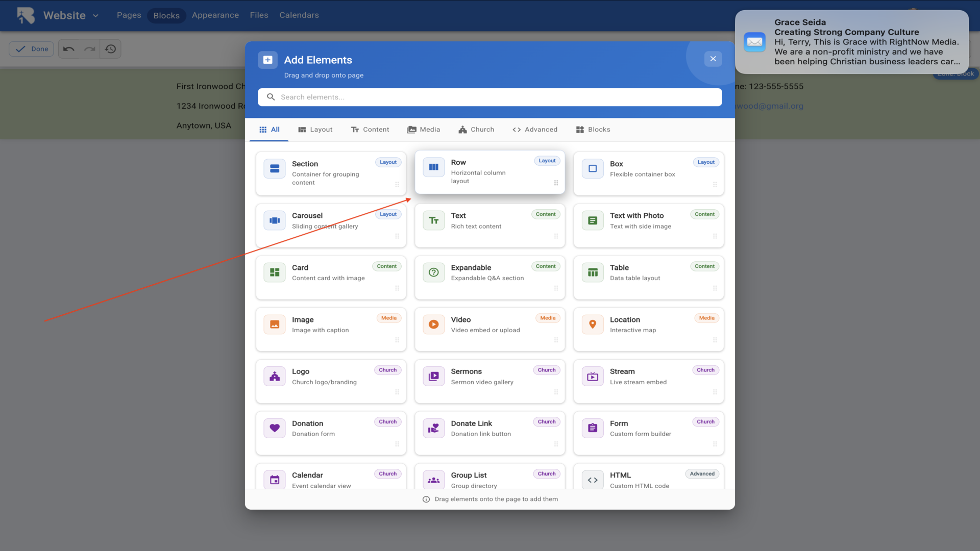The height and width of the screenshot is (551, 980).
Task: Open the Grace Seida mail notification
Action: (851, 42)
